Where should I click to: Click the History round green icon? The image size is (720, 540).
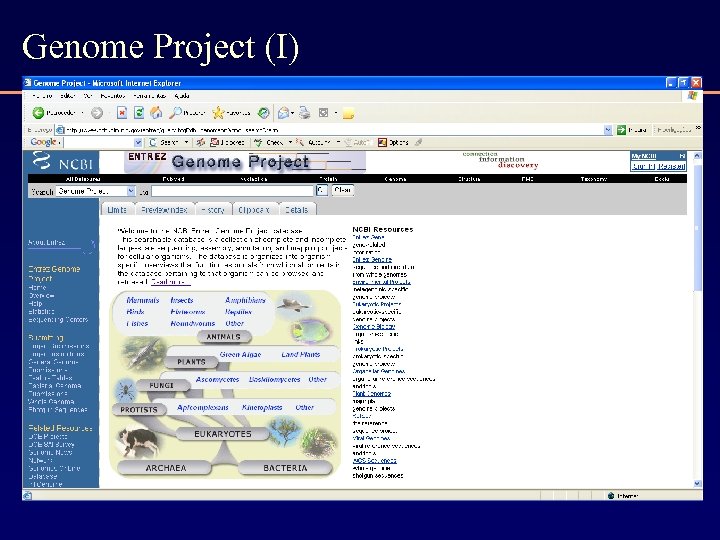[263, 112]
